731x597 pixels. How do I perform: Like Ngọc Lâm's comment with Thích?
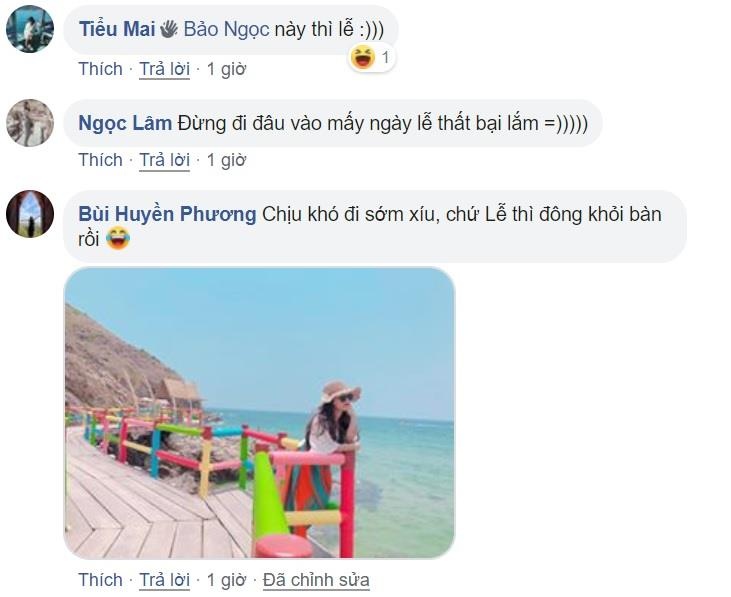[x=100, y=160]
